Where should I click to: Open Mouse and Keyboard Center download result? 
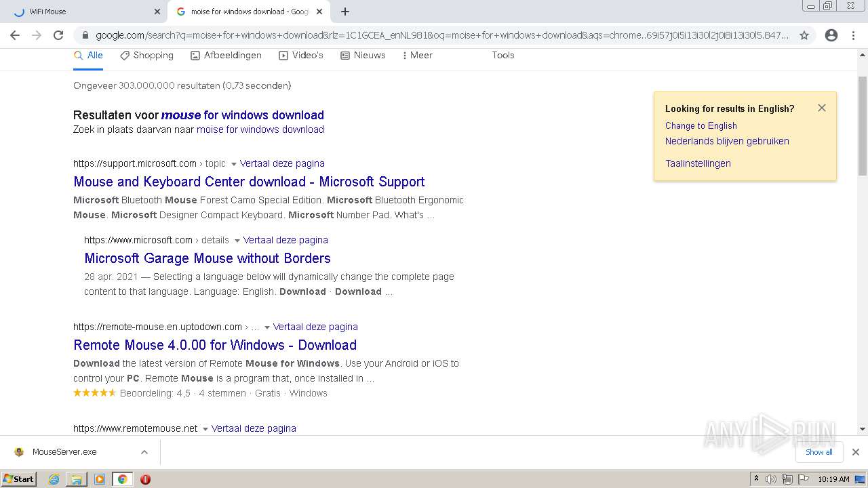[249, 182]
